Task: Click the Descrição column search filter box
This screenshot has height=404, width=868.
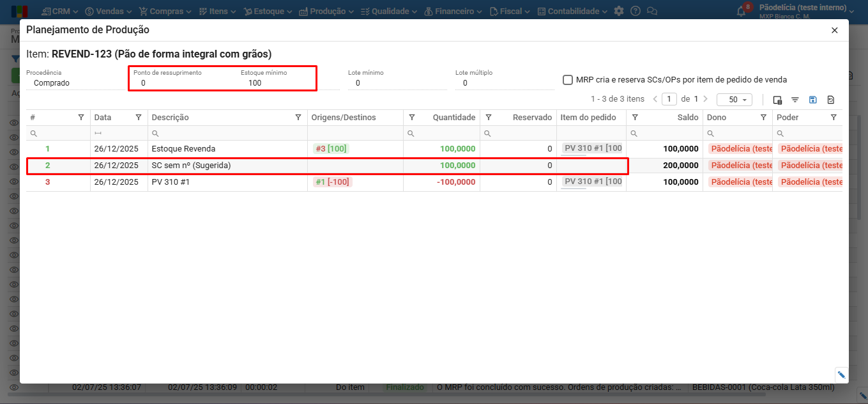Action: [x=227, y=133]
